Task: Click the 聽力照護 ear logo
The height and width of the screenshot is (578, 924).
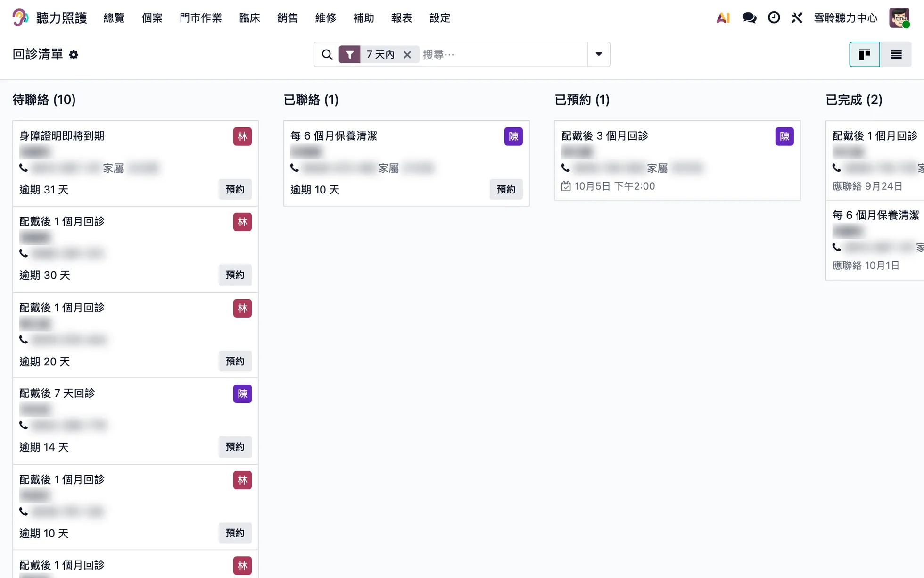Action: tap(20, 18)
